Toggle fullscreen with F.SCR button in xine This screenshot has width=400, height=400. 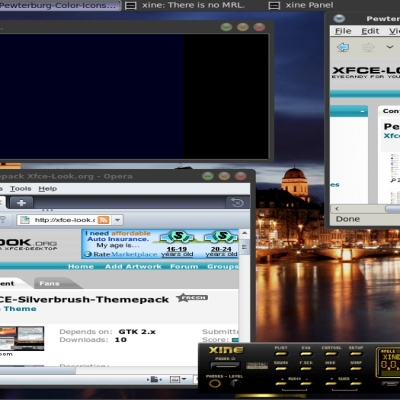click(x=306, y=369)
